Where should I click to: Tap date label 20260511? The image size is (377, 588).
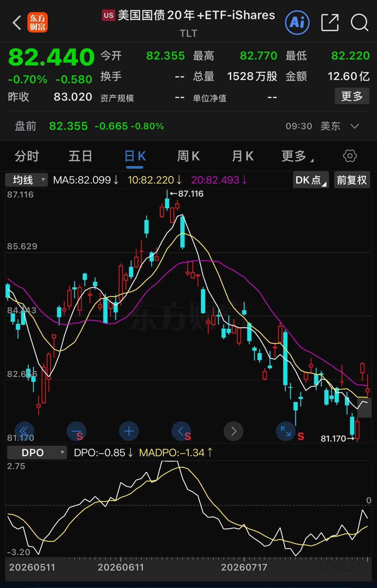[x=32, y=567]
